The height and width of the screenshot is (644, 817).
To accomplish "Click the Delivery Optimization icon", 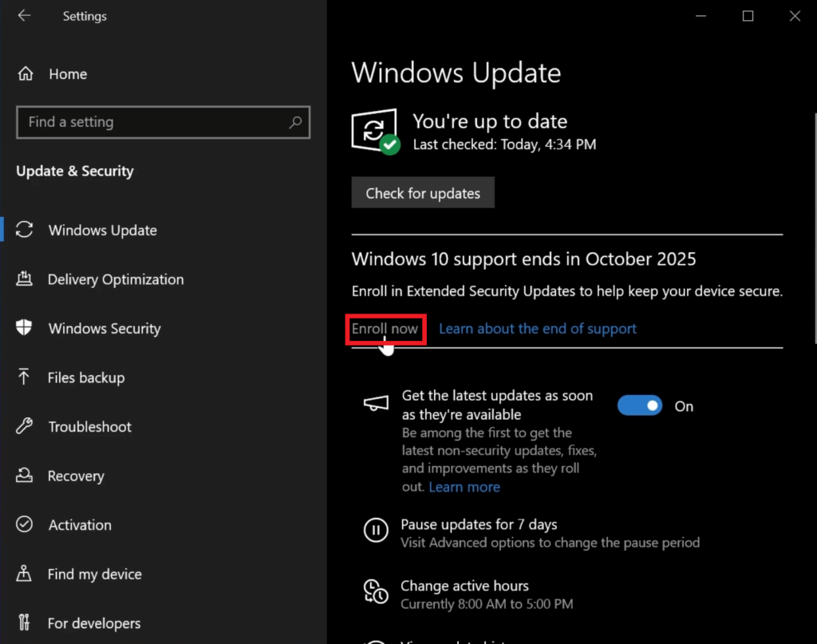I will [24, 279].
